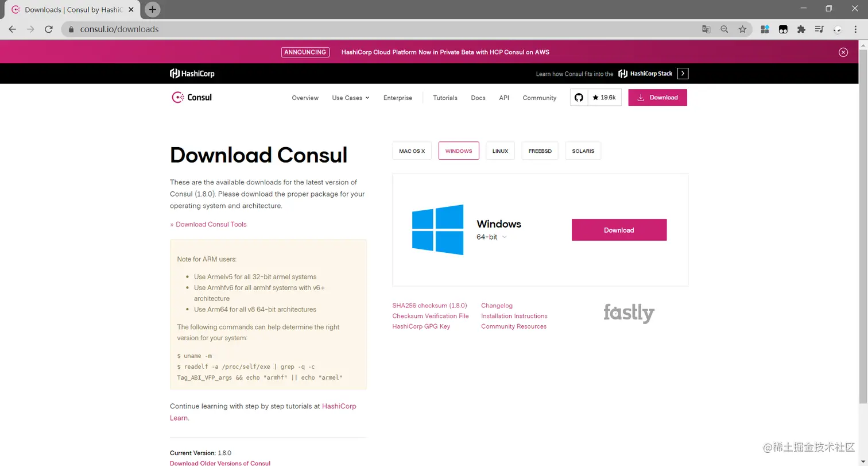The height and width of the screenshot is (466, 868).
Task: Click the translate page icon in address bar
Action: point(707,29)
